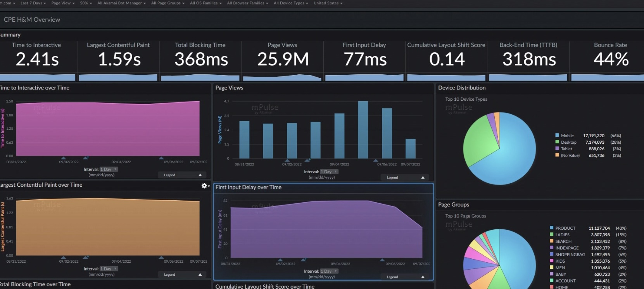The width and height of the screenshot is (644, 289).
Task: Toggle the SEARCH entry in Page Groups legend
Action: (x=563, y=241)
